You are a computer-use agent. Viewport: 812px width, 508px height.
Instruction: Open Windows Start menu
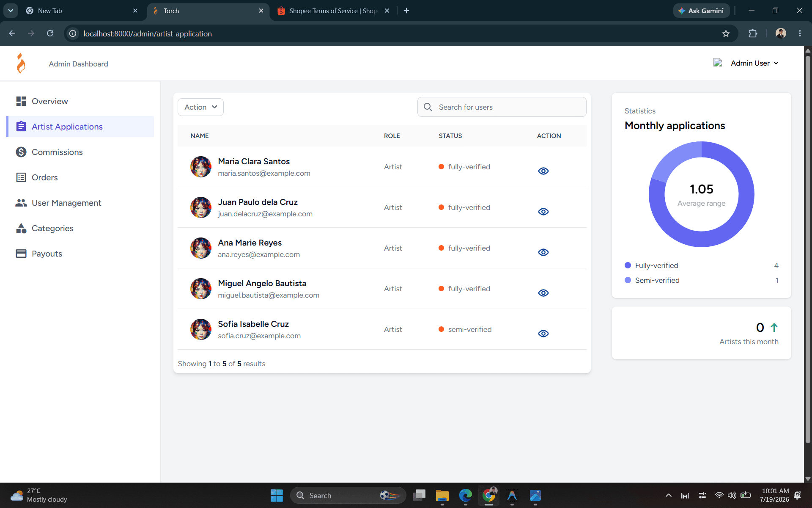tap(277, 495)
